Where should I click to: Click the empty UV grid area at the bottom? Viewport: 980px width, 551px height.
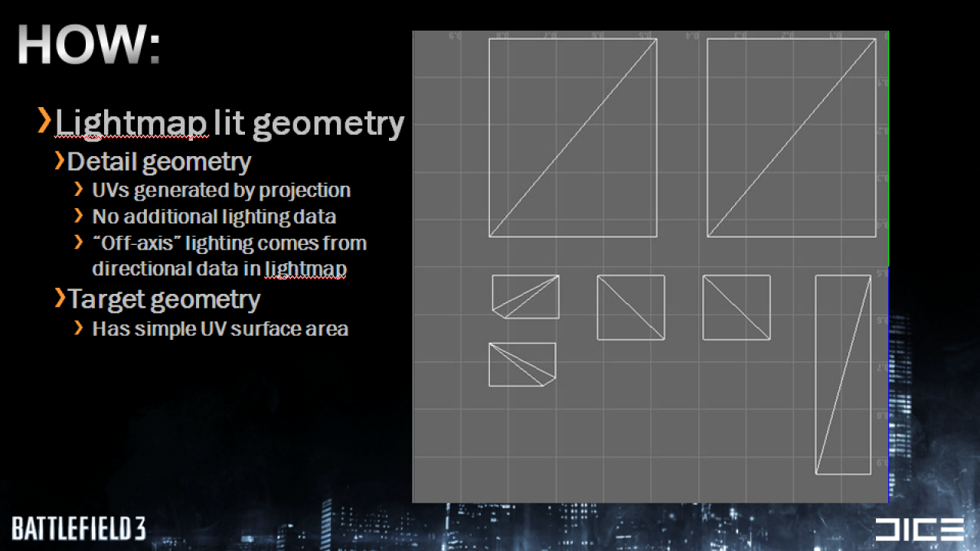651,444
